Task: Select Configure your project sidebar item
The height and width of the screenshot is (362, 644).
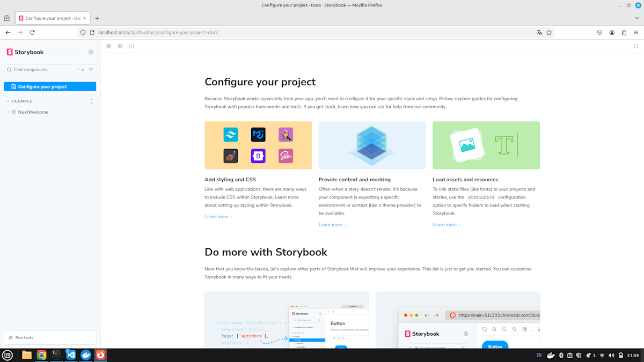Action: point(50,86)
